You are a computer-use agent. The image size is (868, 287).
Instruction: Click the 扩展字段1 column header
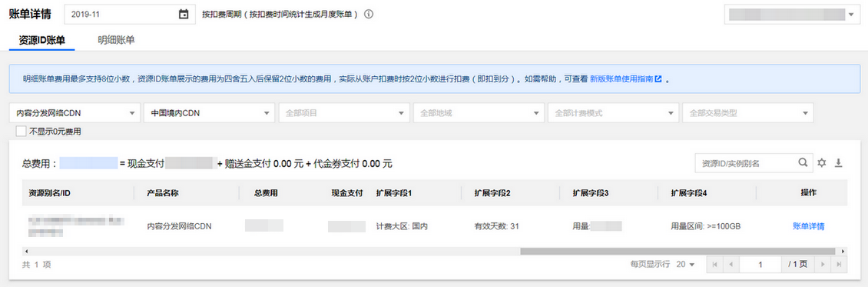(394, 193)
